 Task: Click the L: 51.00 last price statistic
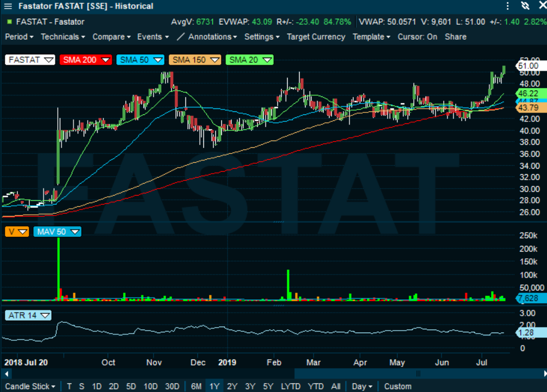pyautogui.click(x=470, y=22)
